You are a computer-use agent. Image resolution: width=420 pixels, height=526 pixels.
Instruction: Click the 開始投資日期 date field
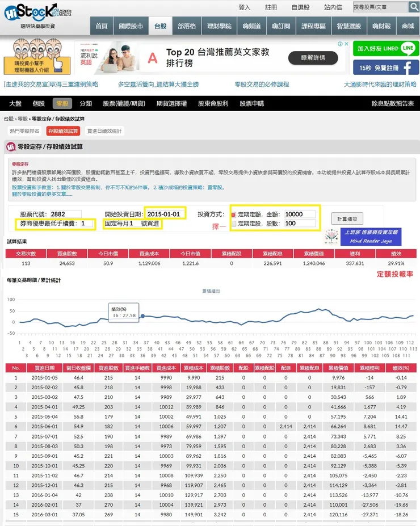pos(165,214)
